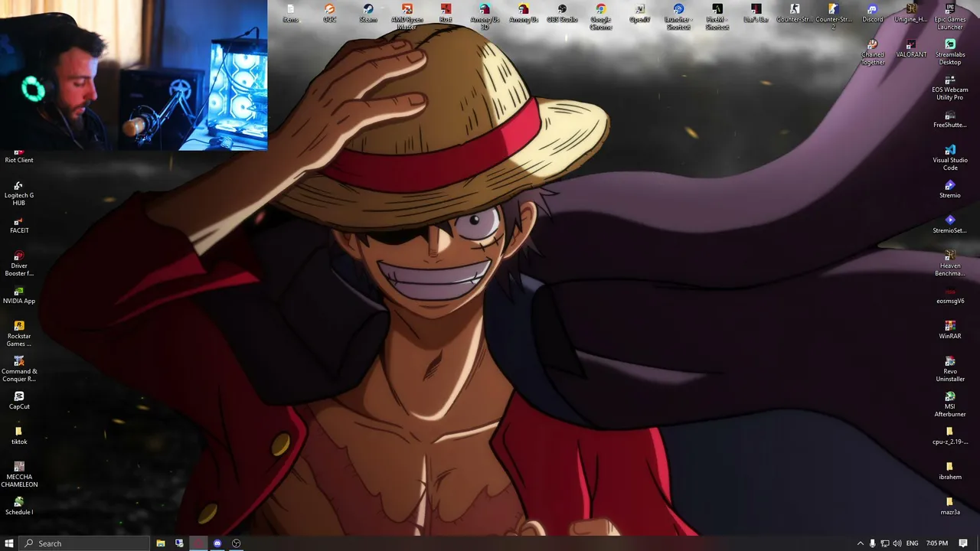This screenshot has height=551, width=980.
Task: Select the Among Us desktop shortcut
Action: pyautogui.click(x=524, y=13)
